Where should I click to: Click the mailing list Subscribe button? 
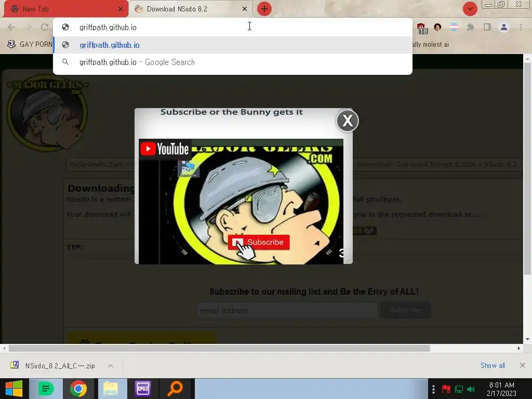coord(406,310)
